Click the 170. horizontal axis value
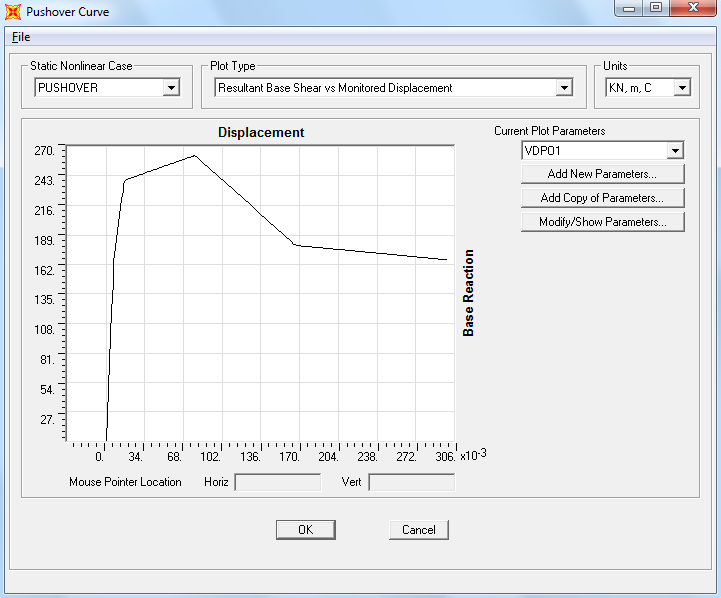 pyautogui.click(x=289, y=457)
